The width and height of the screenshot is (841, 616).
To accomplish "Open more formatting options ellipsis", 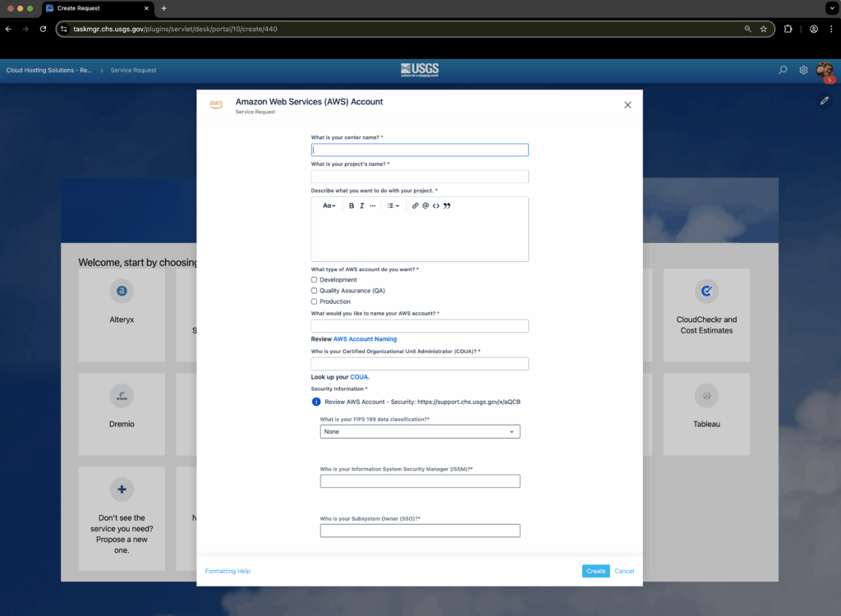I will pos(373,205).
